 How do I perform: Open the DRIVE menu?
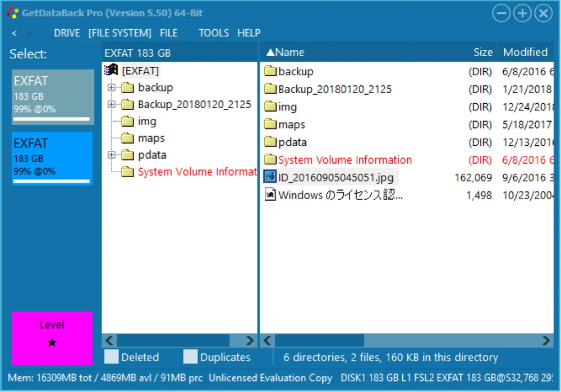67,33
